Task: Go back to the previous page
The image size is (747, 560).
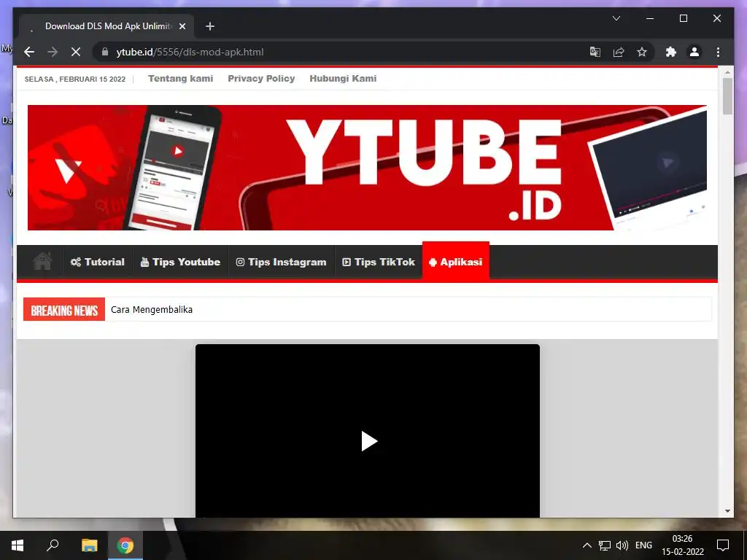Action: tap(29, 52)
